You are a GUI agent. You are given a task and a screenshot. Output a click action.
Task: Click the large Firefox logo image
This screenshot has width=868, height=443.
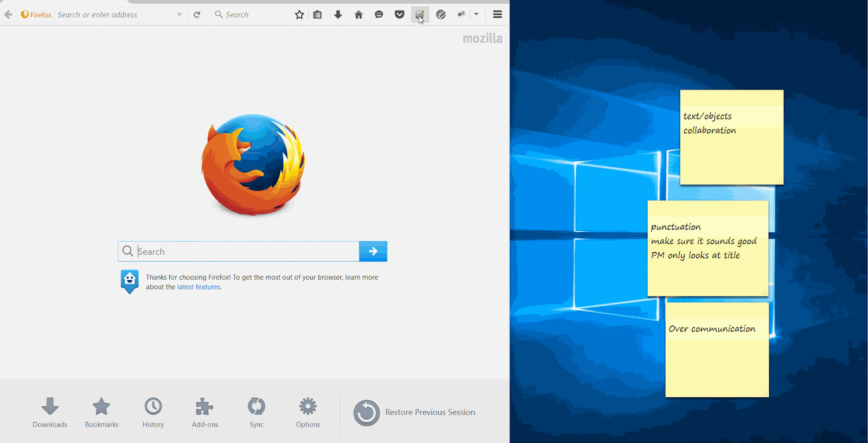coord(253,165)
